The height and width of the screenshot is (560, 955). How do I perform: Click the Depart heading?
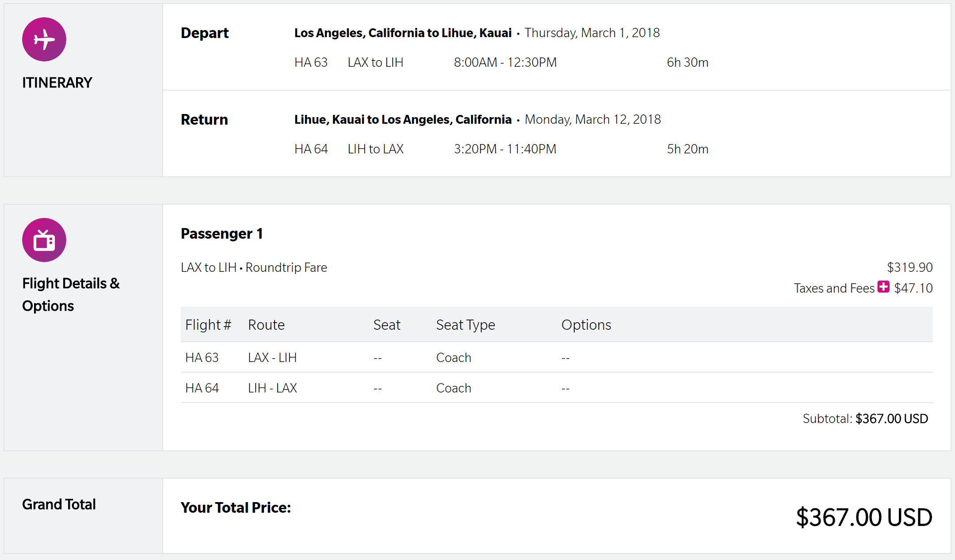(x=205, y=33)
